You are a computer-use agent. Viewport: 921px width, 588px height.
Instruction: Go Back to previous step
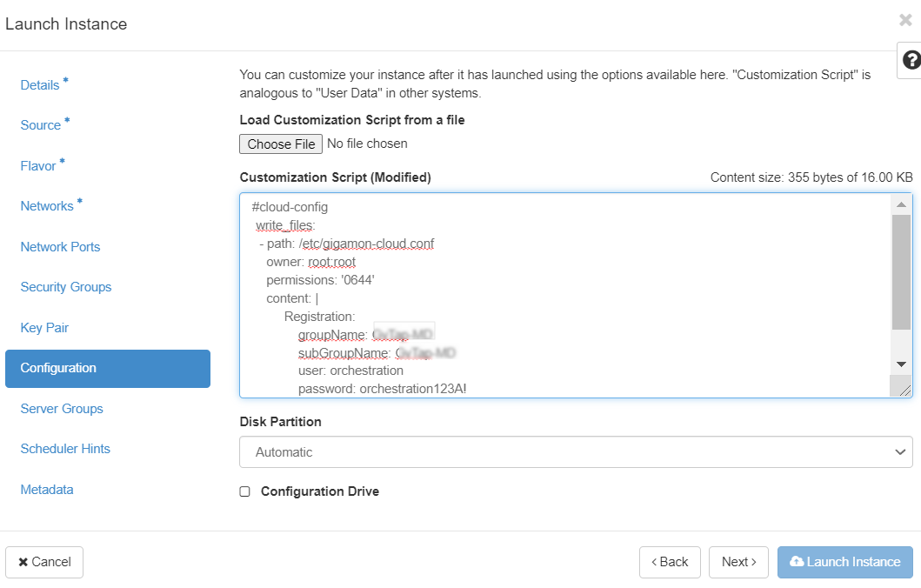670,562
